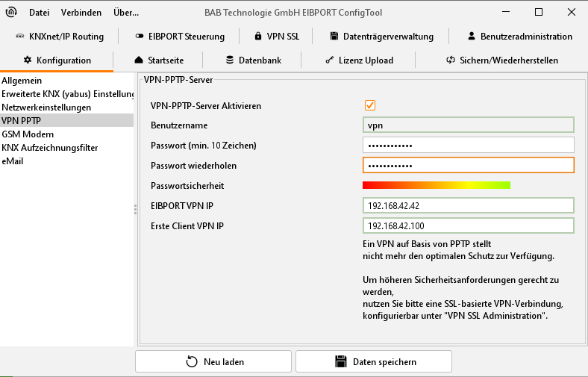
Task: Disable the VPN-PPTP-Server Aktivieren checkbox
Action: [370, 106]
